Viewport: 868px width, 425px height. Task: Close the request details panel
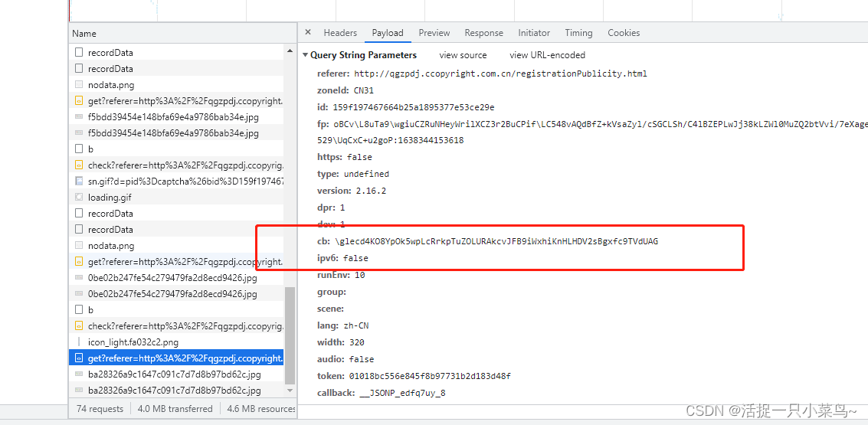(x=308, y=32)
